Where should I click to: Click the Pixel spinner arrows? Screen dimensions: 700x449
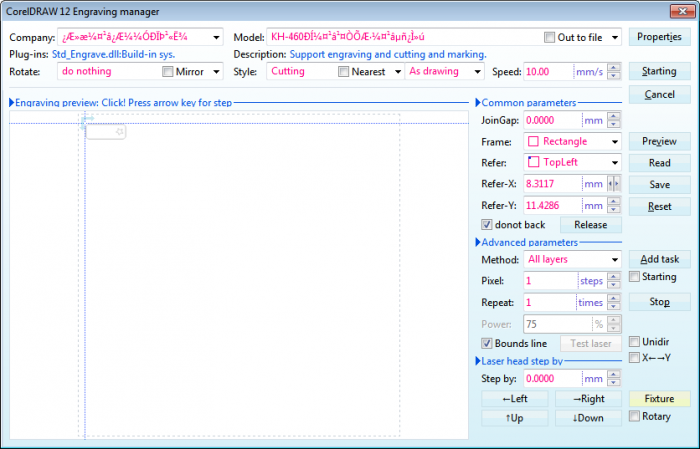pyautogui.click(x=614, y=281)
